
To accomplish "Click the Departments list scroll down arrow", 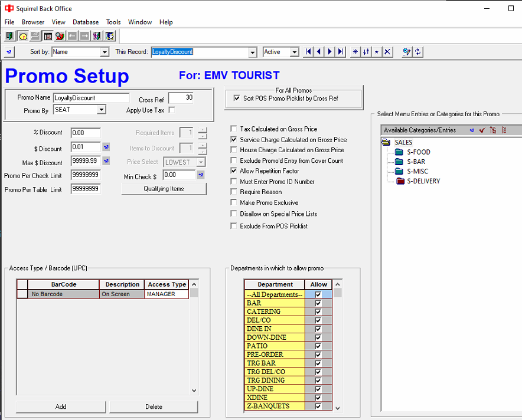I will pyautogui.click(x=338, y=408).
